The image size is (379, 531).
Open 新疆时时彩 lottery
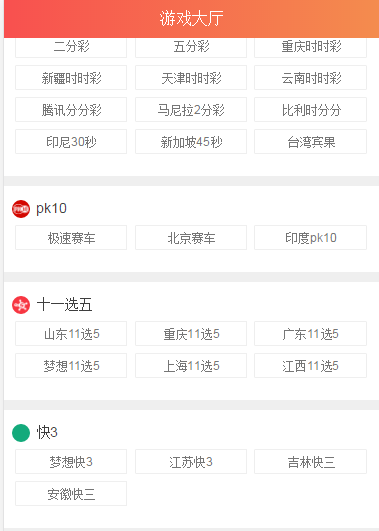click(71, 78)
